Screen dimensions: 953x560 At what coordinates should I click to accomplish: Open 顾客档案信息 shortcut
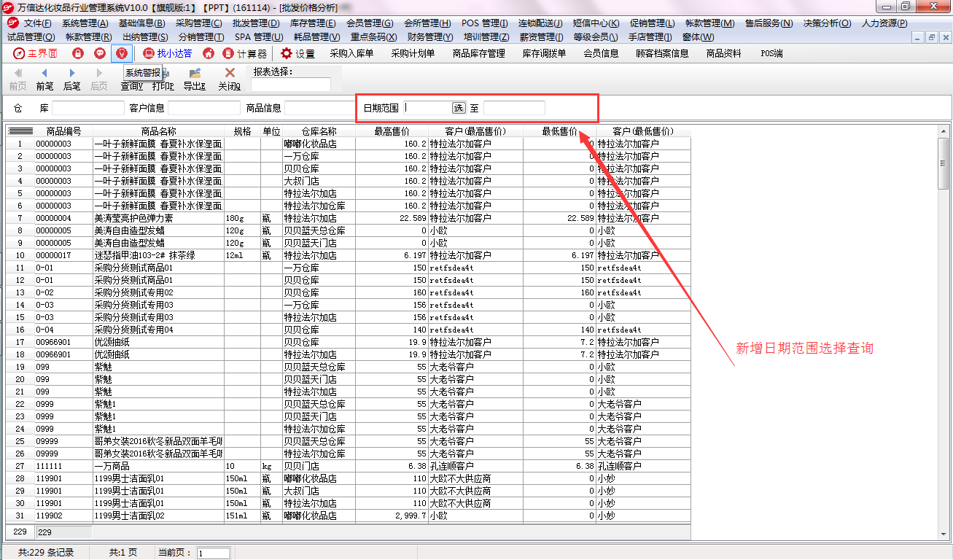click(x=662, y=53)
